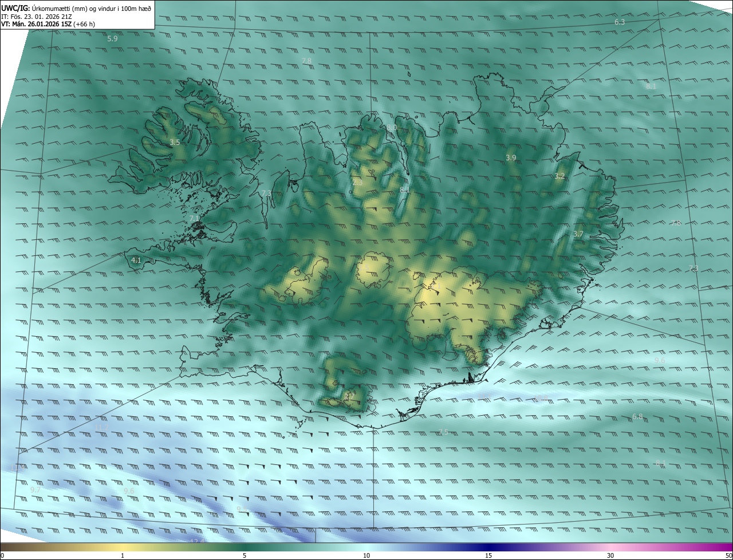Pick the dark green color above the 5 tick
This screenshot has height=560, width=733.
[x=245, y=547]
